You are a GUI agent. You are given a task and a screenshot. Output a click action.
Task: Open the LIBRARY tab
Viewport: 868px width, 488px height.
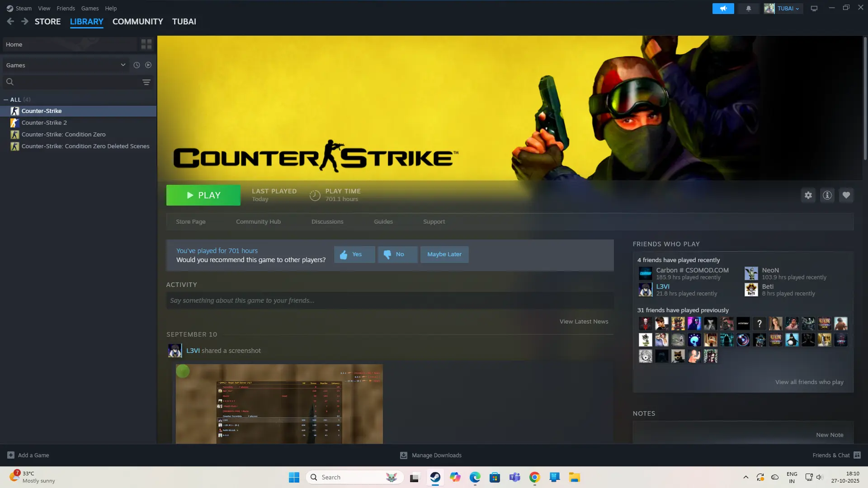tap(86, 21)
